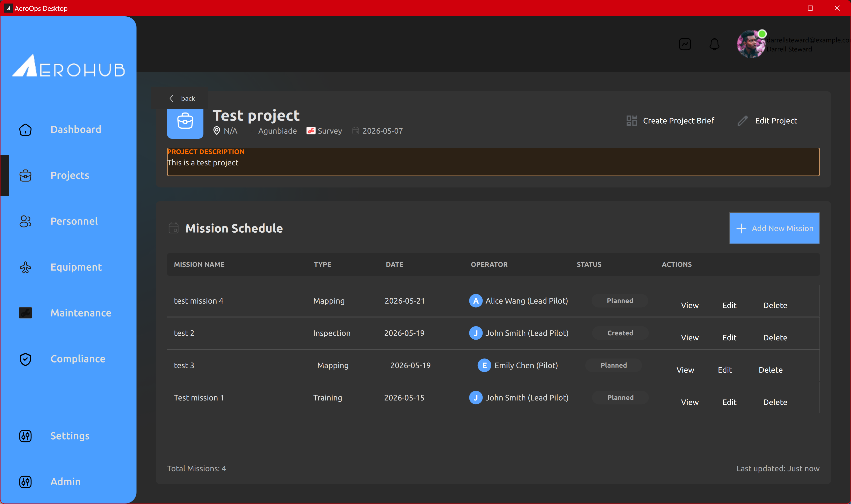The height and width of the screenshot is (504, 851).
Task: View the test 2 mission
Action: point(690,338)
